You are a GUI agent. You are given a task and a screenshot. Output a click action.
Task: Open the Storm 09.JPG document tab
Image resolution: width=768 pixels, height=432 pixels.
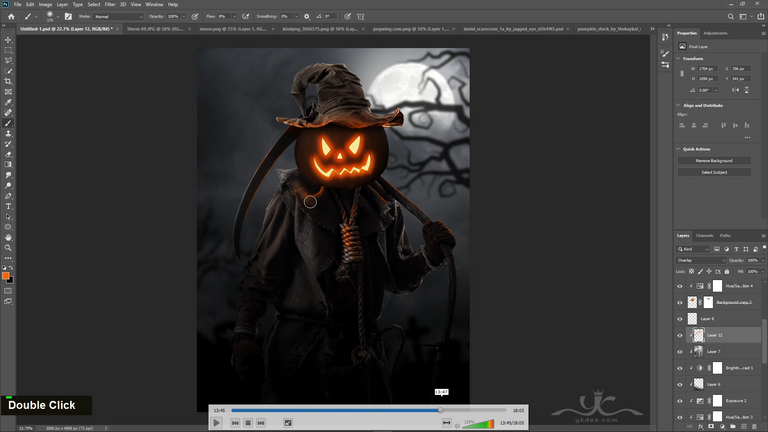155,29
